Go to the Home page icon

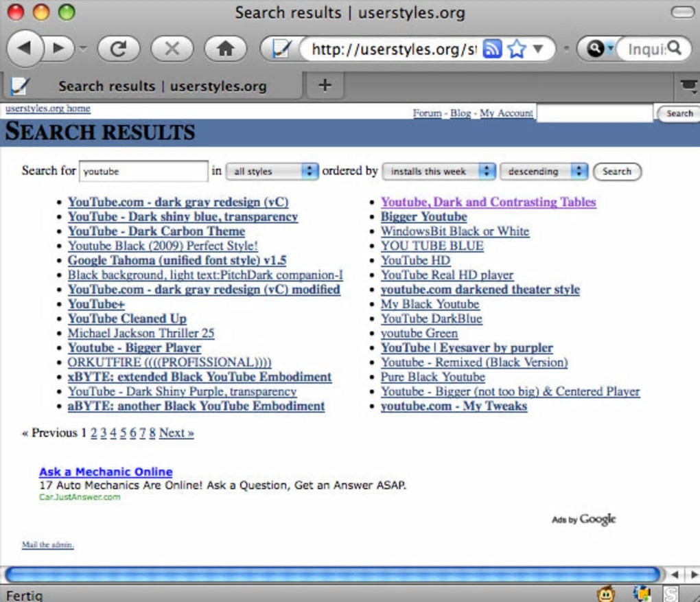[226, 48]
